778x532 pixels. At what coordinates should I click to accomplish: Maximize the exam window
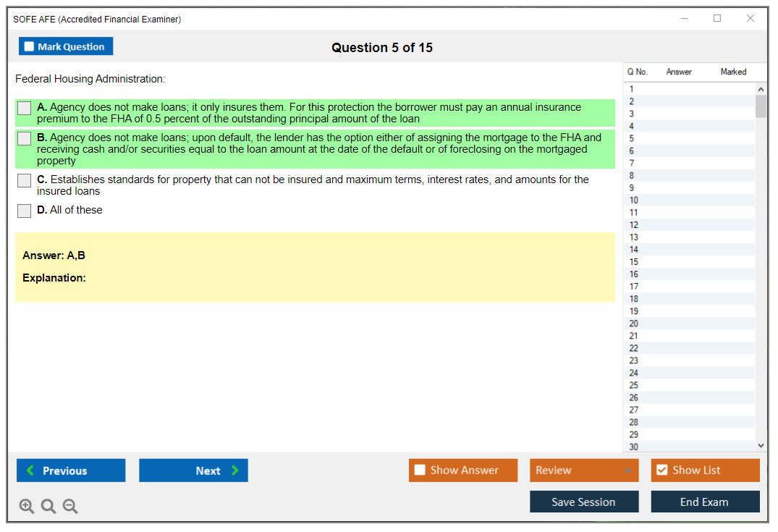(x=717, y=19)
